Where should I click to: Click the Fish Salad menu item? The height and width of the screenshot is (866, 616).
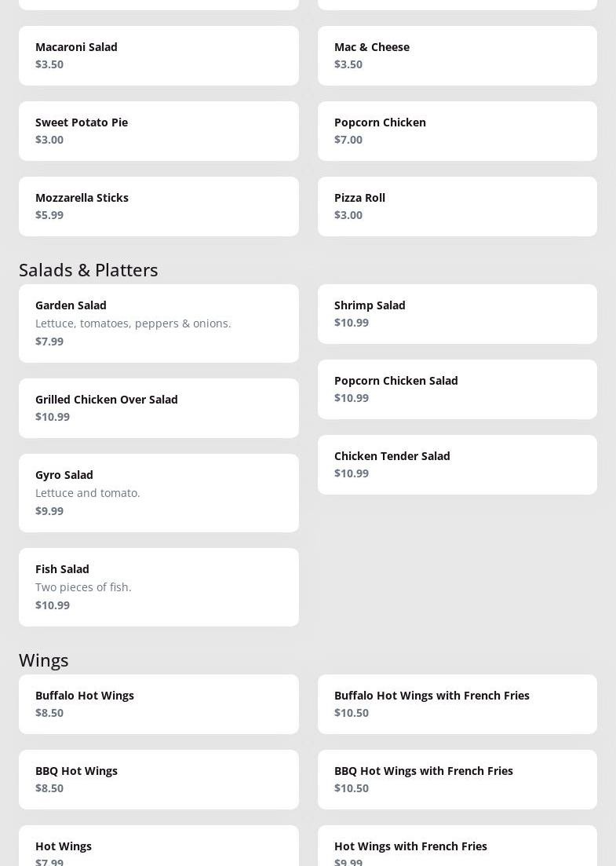(x=159, y=587)
